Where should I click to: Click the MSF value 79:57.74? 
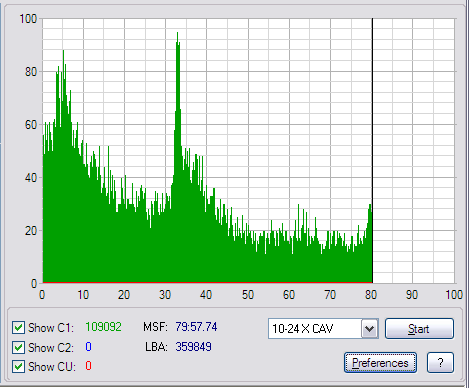(x=196, y=327)
